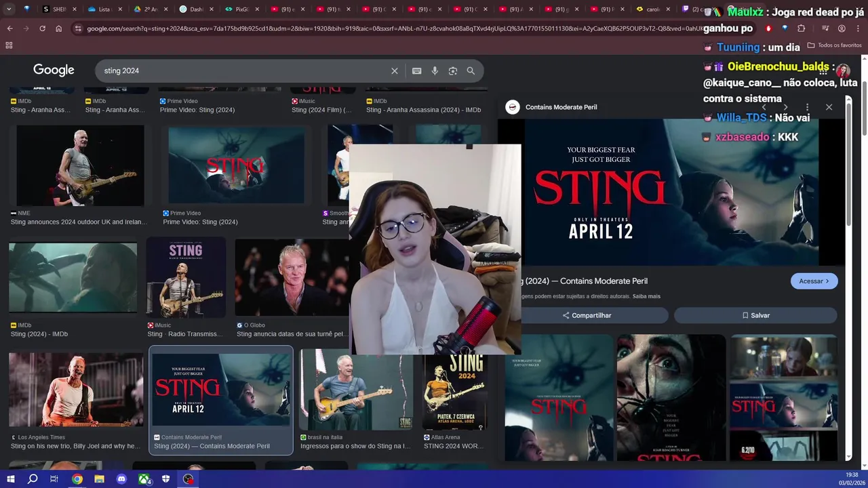View site information icon in address bar
This screenshot has width=868, height=488.
(x=78, y=28)
